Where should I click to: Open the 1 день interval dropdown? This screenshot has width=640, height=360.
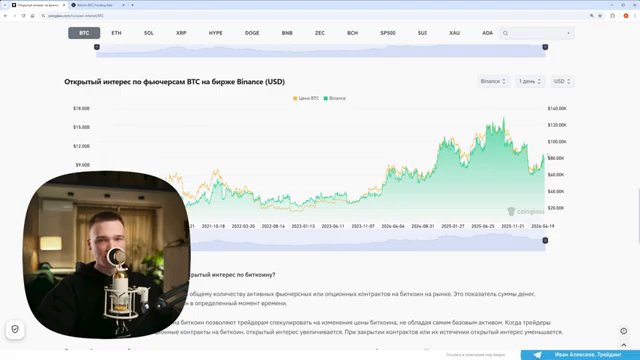(530, 81)
